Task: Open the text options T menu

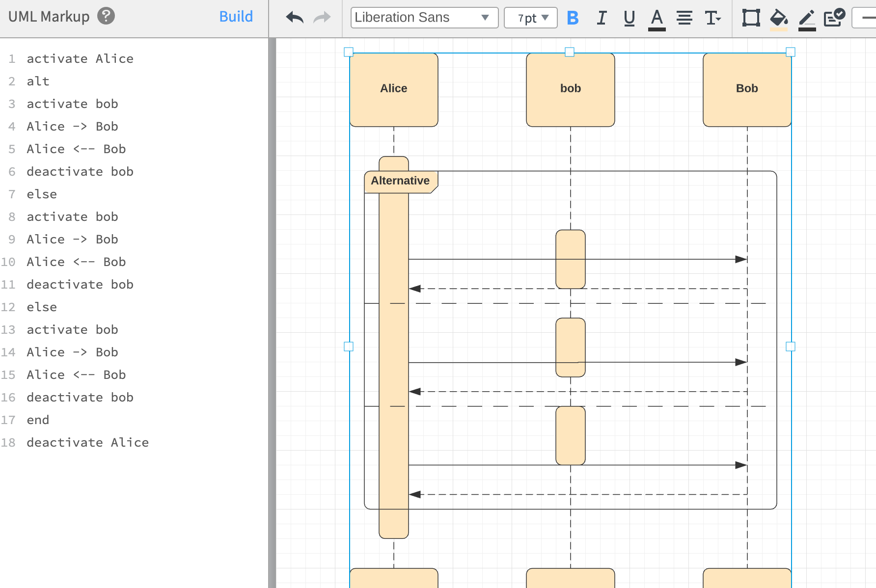Action: click(712, 18)
